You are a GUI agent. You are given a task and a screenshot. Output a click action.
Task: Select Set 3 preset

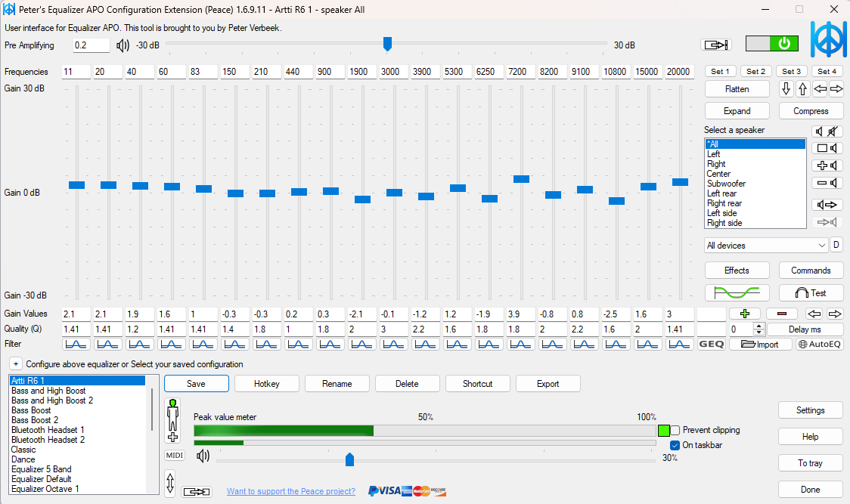[x=792, y=71]
